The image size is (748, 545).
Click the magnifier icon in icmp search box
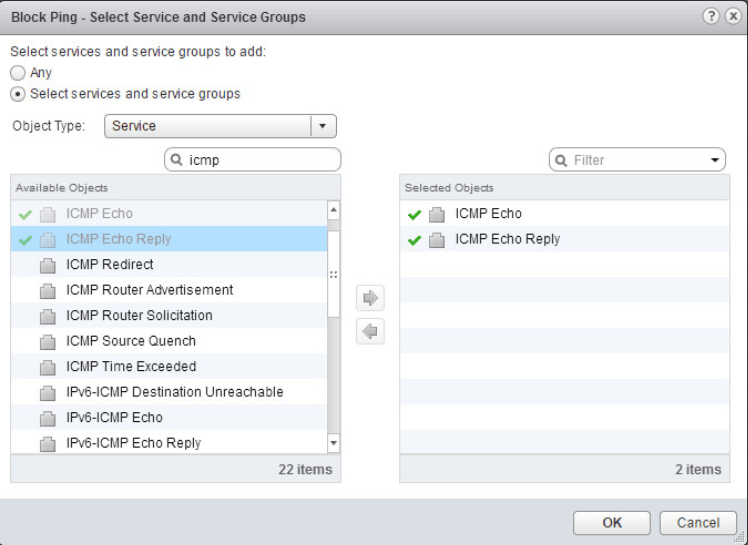(176, 160)
